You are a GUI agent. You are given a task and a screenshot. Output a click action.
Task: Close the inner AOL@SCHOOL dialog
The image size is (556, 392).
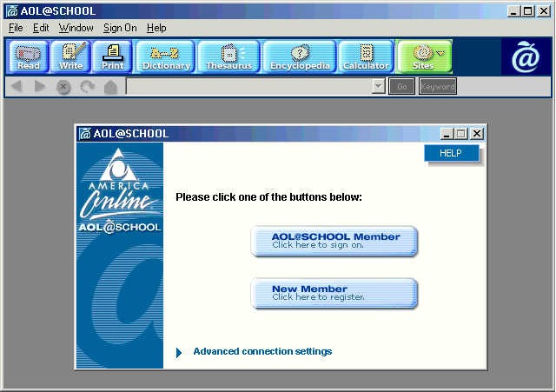click(x=477, y=134)
